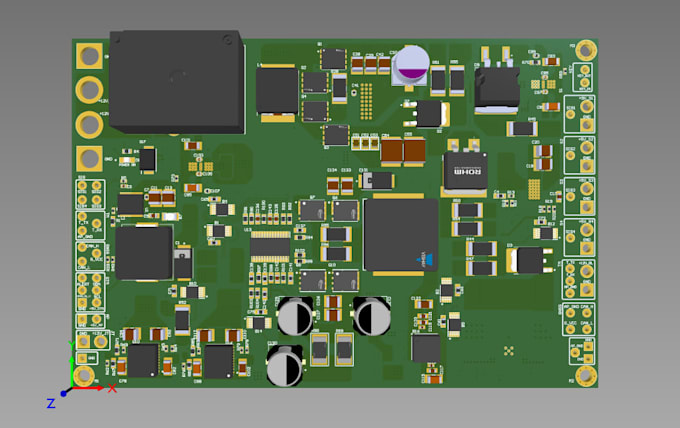Select the diode with the silver band
Viewport: 680px width, 428px height.
pos(376,180)
